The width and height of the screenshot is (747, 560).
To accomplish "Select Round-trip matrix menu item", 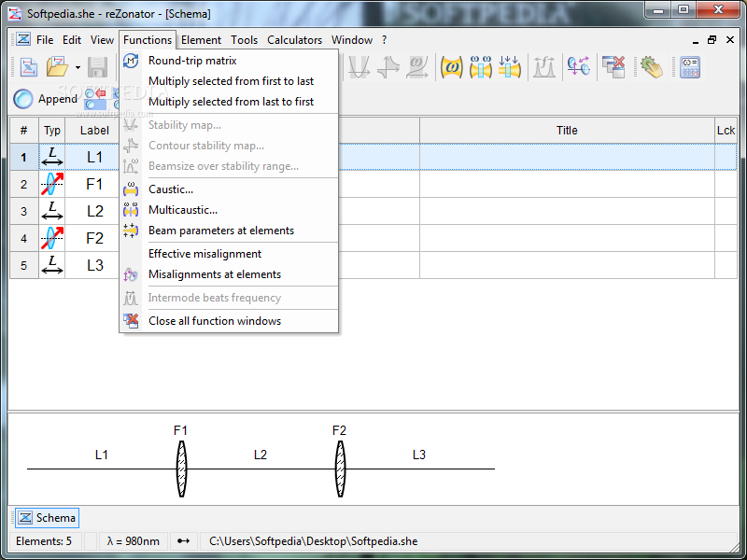I will point(229,61).
